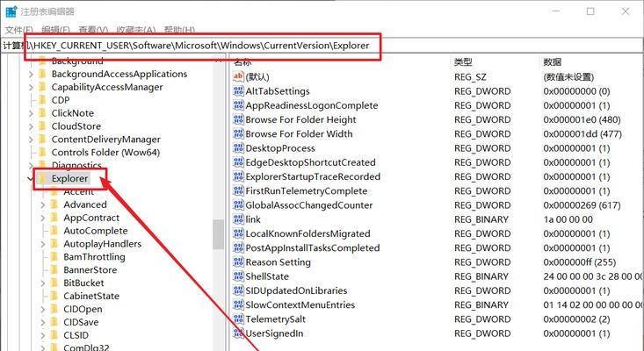The image size is (644, 351).
Task: Select the Explorer key in tree
Action: click(x=69, y=178)
